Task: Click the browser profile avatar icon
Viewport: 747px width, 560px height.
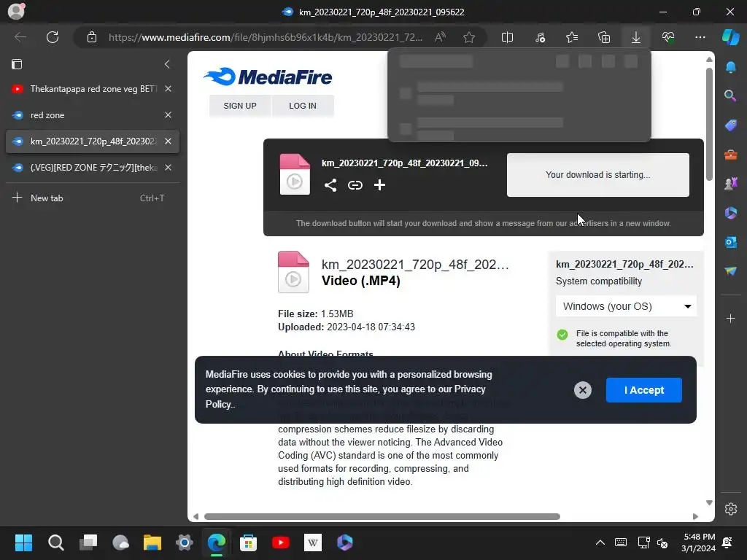Action: pos(16,11)
